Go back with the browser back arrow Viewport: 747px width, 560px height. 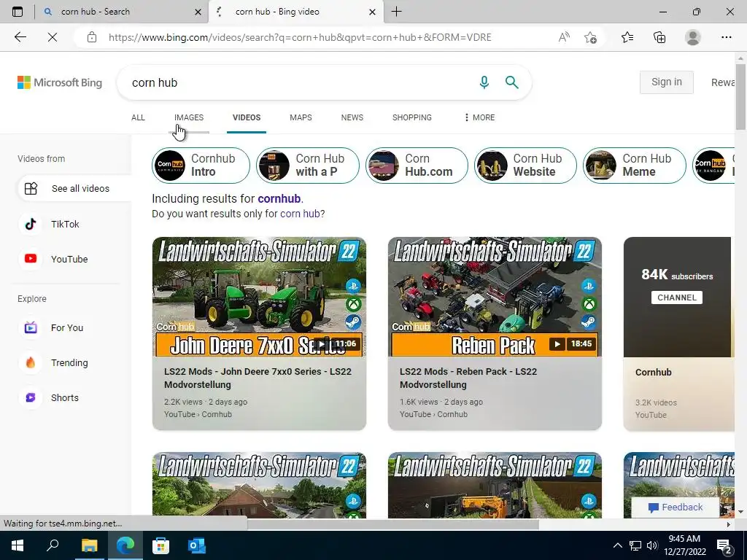click(x=20, y=37)
